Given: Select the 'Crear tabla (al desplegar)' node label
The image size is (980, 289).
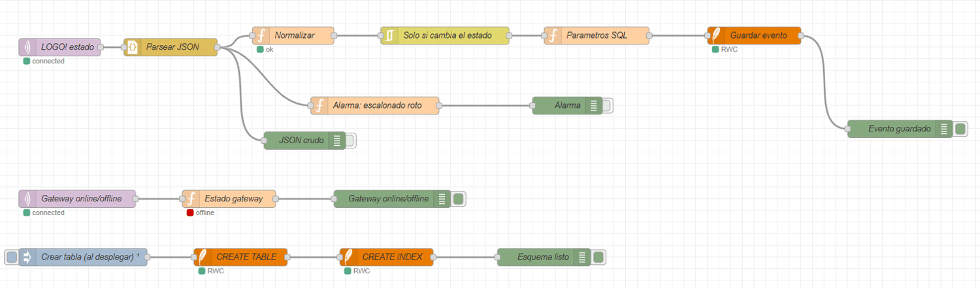Looking at the screenshot, I should [90, 257].
